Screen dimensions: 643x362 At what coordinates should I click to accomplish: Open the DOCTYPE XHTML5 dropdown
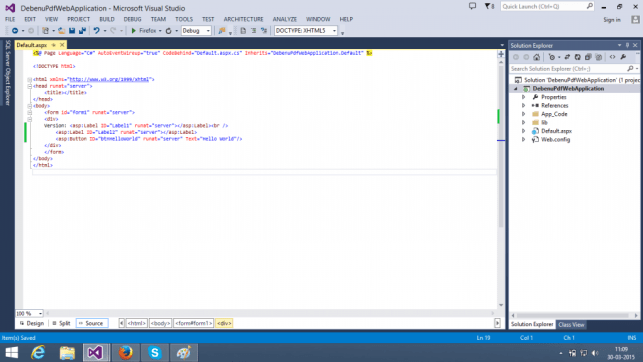[306, 31]
